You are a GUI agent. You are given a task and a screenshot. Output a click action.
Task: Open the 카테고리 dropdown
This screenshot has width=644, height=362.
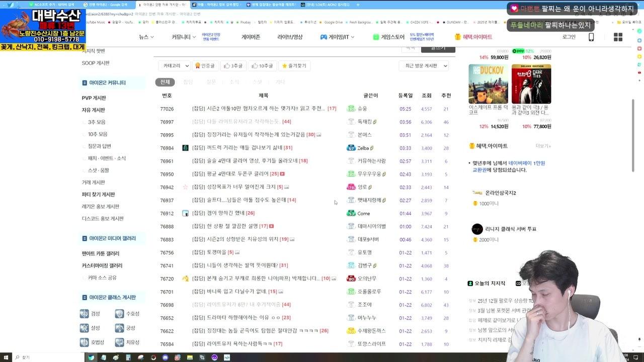(173, 65)
